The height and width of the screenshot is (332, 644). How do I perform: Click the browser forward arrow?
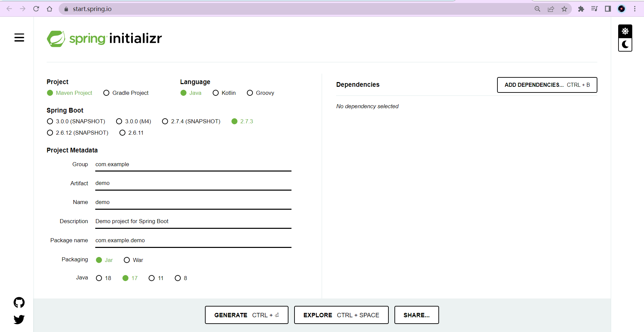(22, 9)
